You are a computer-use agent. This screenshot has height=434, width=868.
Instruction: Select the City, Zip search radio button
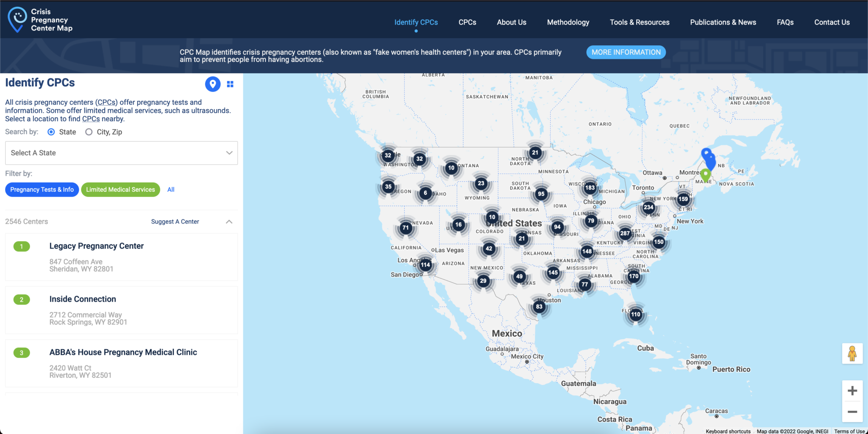click(x=89, y=132)
